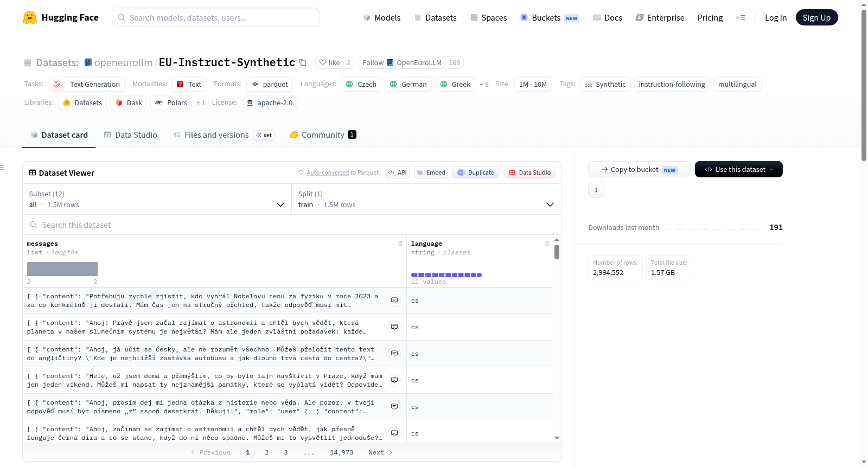868x467 pixels.
Task: Open conversation icon for Nobelovu cenu row
Action: pyautogui.click(x=394, y=300)
